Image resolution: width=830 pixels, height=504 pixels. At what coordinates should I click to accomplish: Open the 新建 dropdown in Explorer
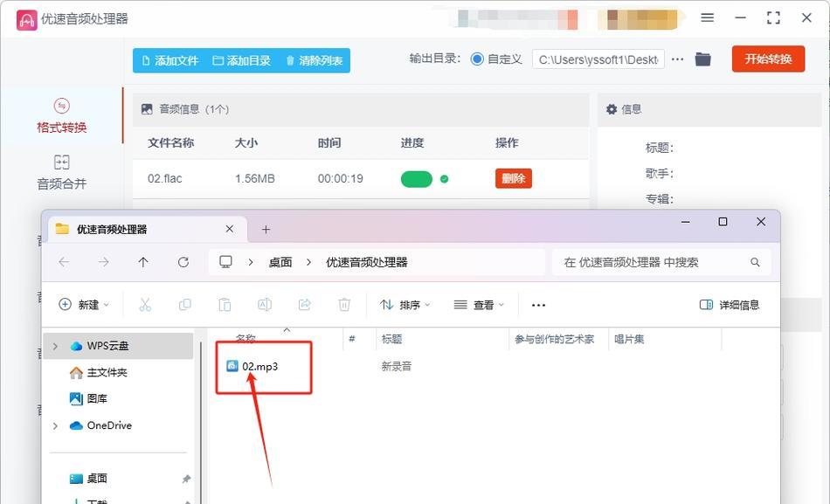coord(84,305)
